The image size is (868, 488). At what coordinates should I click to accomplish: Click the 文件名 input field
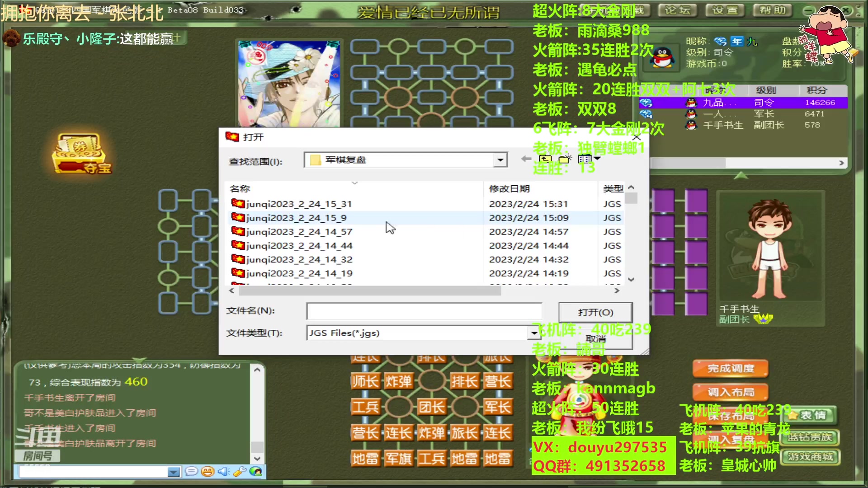point(424,311)
